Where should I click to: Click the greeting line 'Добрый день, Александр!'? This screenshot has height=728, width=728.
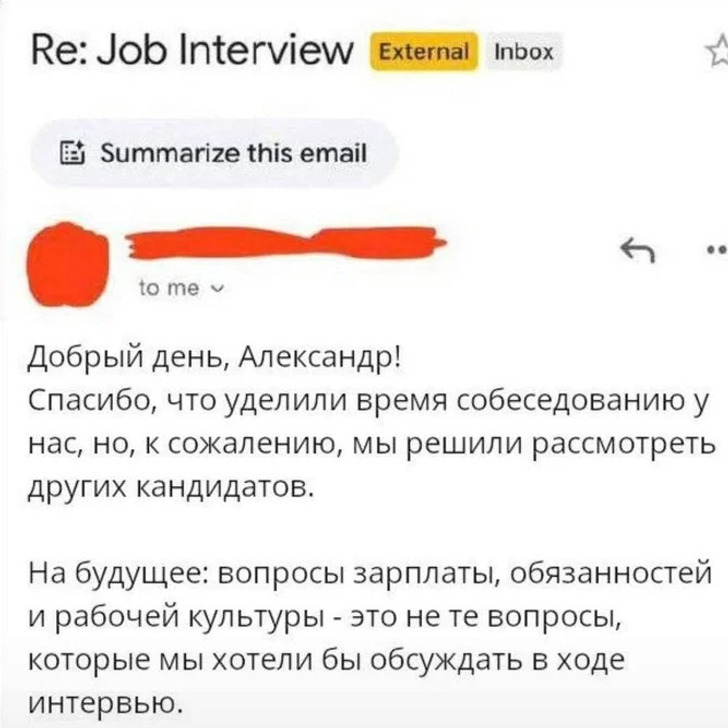point(214,359)
